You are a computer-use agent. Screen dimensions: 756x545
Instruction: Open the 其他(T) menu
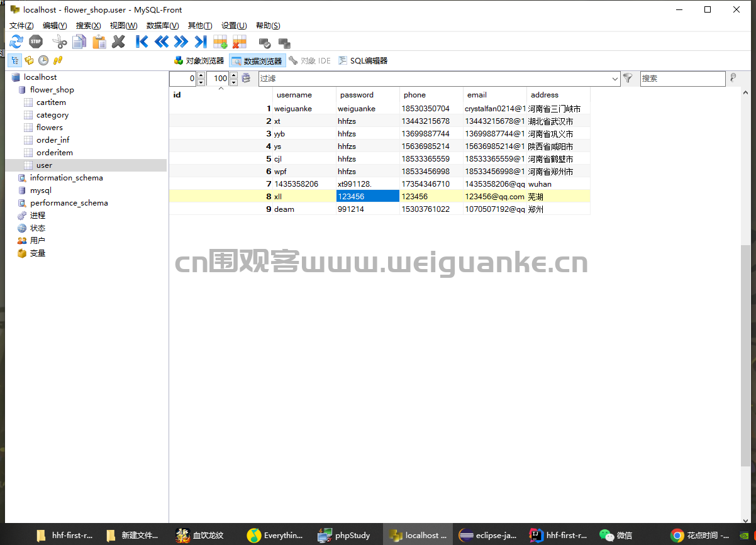click(x=200, y=25)
